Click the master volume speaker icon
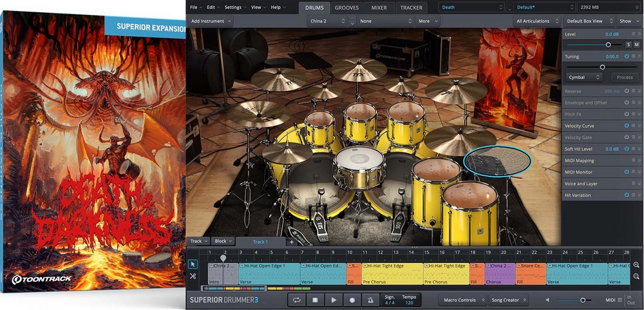Screen dimensions: 644x310 coord(548,300)
